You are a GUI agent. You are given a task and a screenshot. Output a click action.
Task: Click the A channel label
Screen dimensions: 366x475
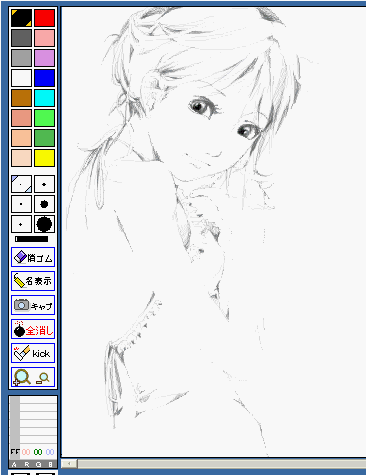[14, 464]
